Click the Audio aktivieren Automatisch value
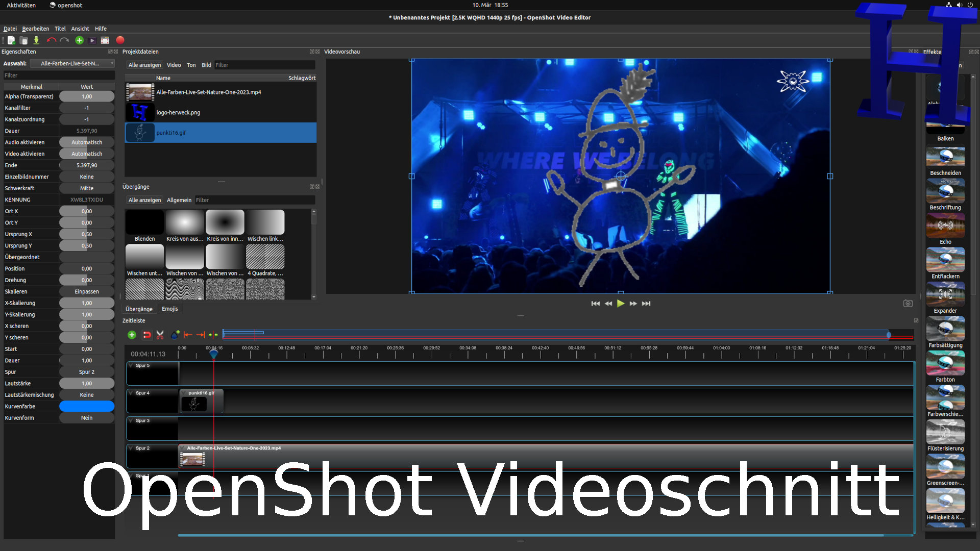 click(87, 142)
